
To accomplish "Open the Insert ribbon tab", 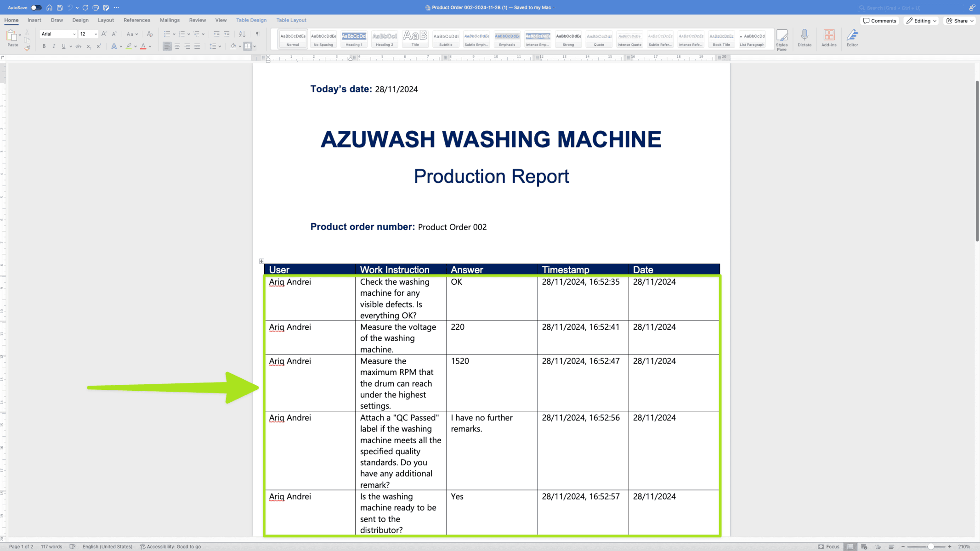I will [x=34, y=20].
